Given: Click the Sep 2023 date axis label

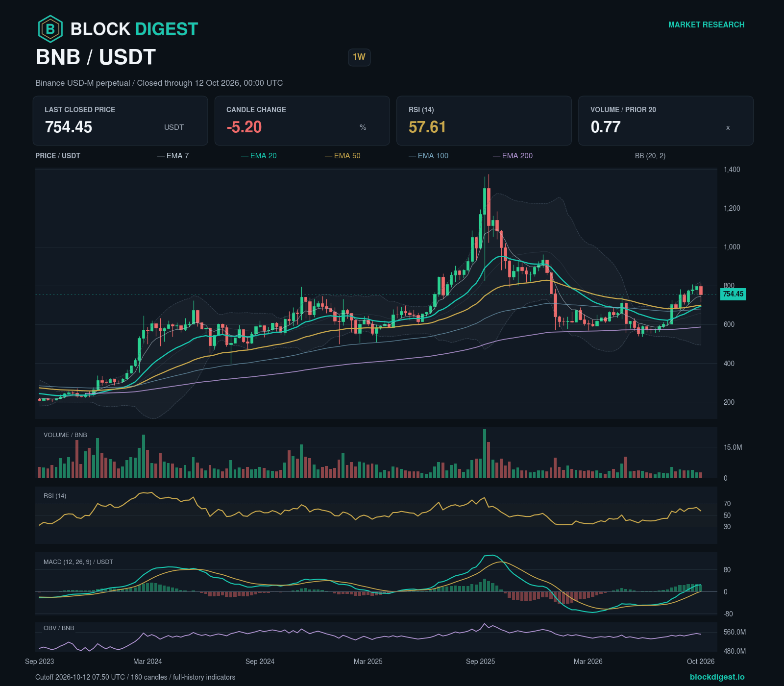Looking at the screenshot, I should 40,661.
